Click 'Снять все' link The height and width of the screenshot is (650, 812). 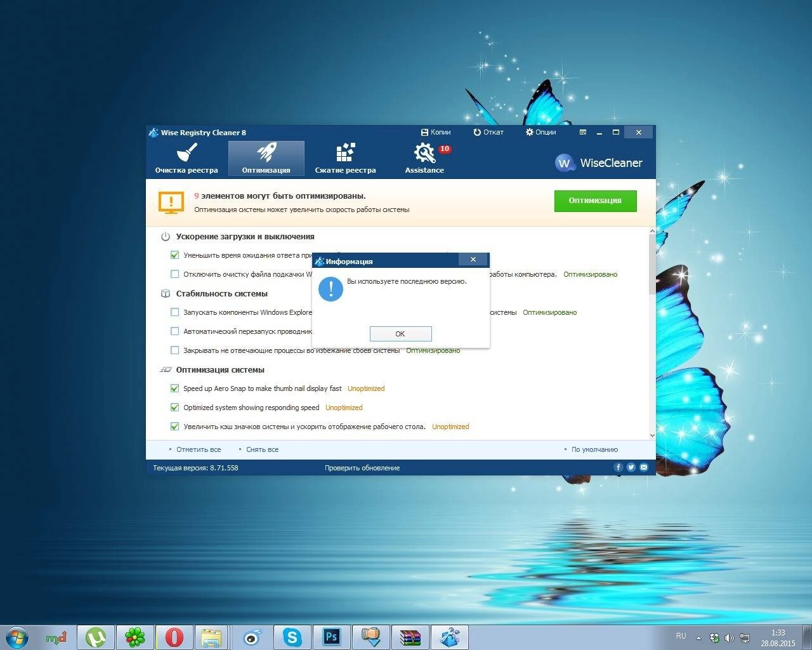(262, 449)
